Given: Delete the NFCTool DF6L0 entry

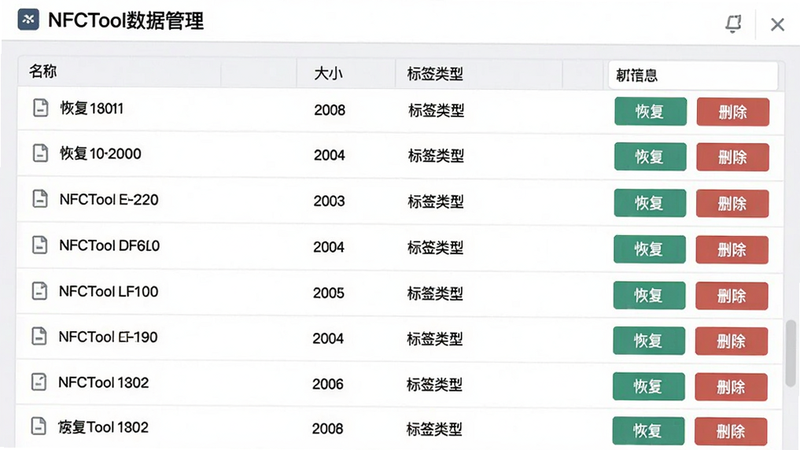Looking at the screenshot, I should click(x=732, y=249).
